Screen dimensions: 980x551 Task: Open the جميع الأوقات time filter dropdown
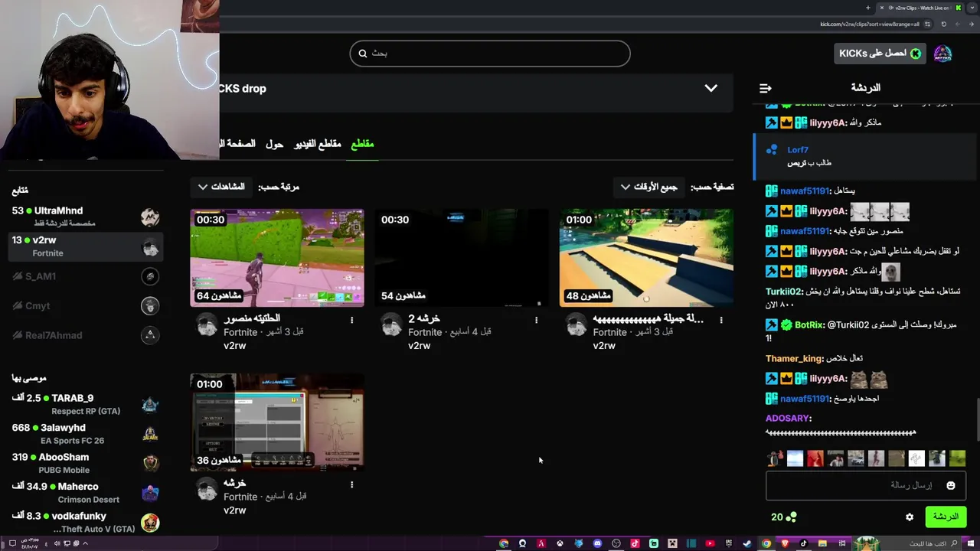pos(648,187)
